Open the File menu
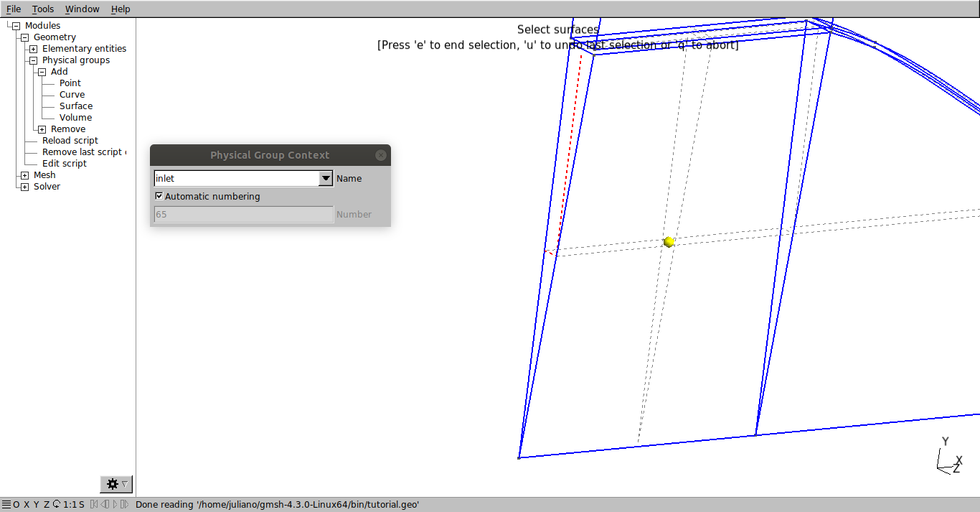This screenshot has height=512, width=980. click(14, 9)
